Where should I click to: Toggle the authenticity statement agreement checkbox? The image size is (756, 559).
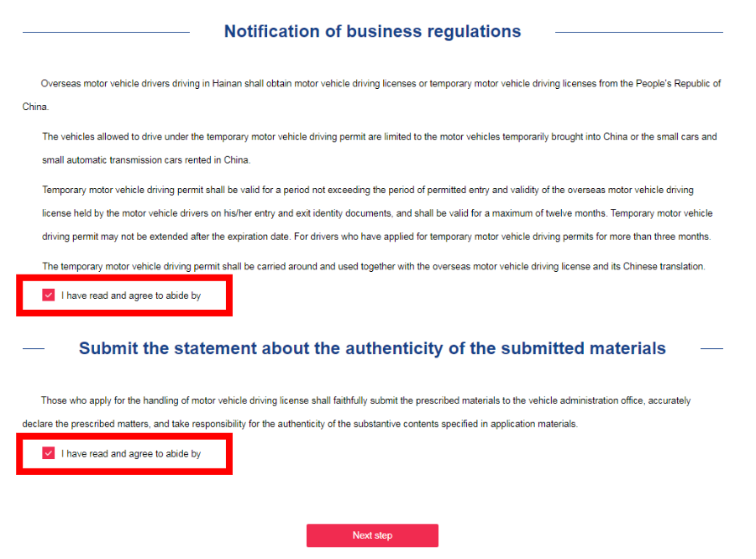(x=49, y=453)
